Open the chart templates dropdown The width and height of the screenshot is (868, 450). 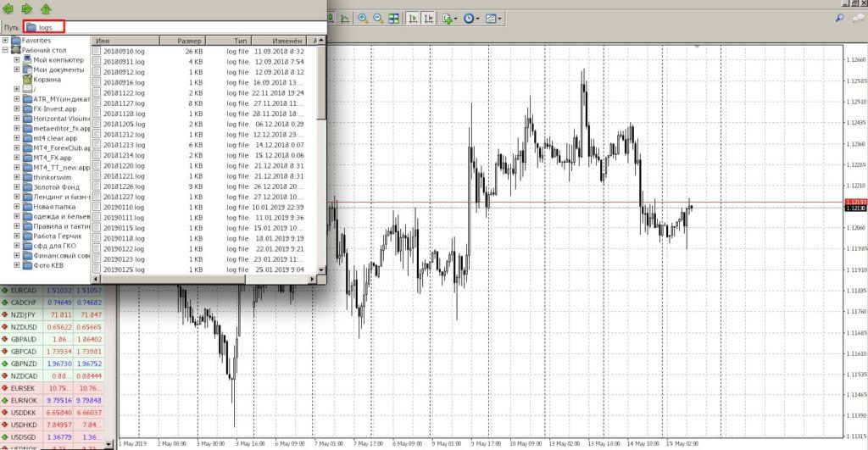click(x=493, y=18)
